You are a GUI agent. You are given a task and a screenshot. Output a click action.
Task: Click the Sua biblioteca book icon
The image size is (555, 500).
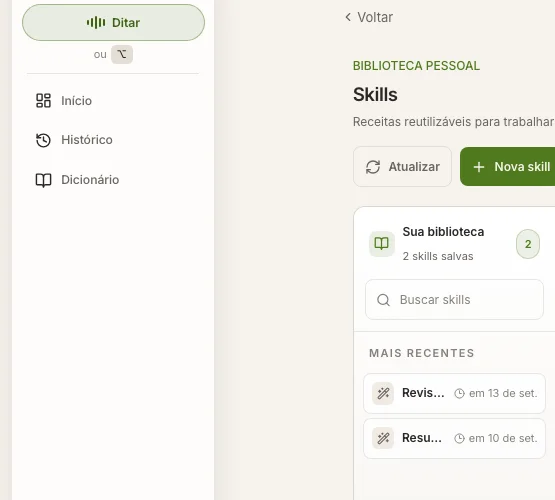pyautogui.click(x=382, y=244)
